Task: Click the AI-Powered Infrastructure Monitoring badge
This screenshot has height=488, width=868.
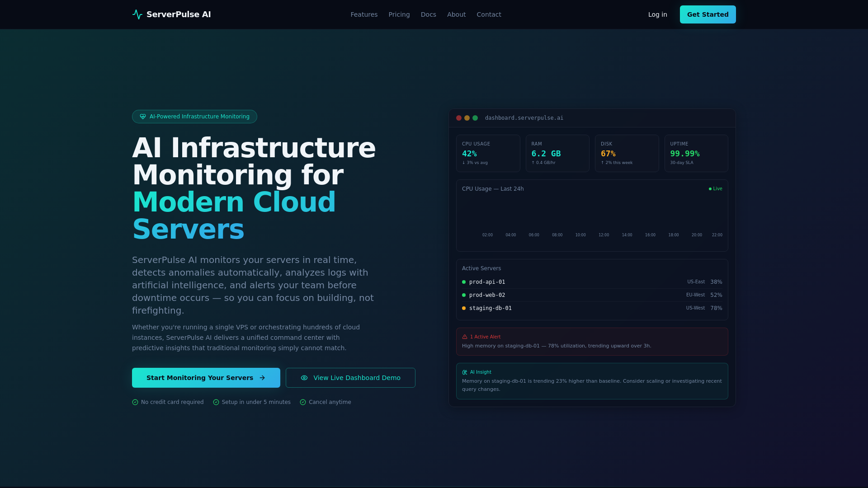Action: [194, 117]
